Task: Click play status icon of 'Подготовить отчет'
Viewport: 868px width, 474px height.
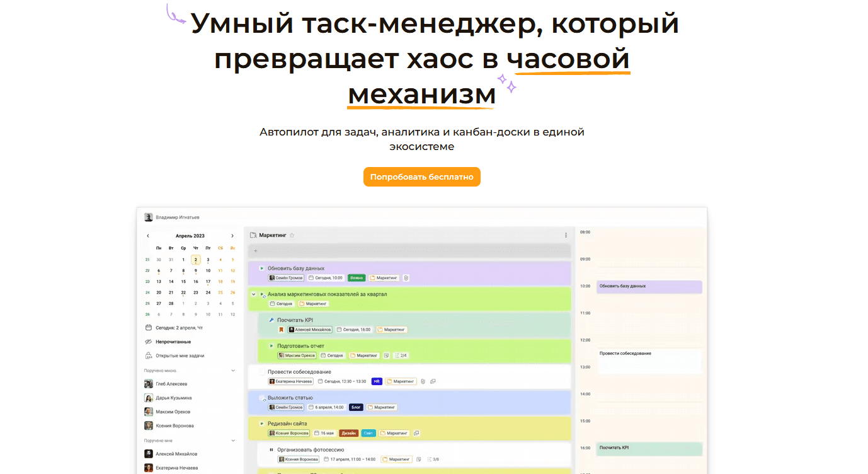Action: (x=271, y=345)
